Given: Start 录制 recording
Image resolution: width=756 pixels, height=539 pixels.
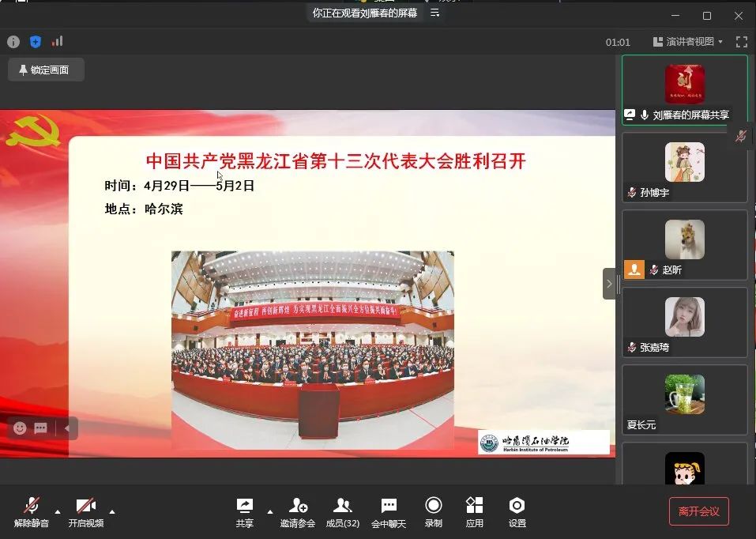Looking at the screenshot, I should tap(434, 511).
